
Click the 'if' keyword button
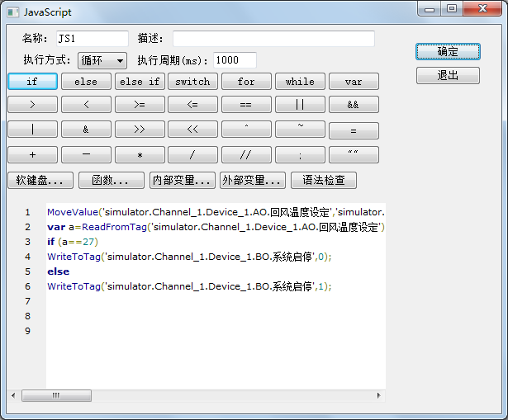[x=32, y=81]
